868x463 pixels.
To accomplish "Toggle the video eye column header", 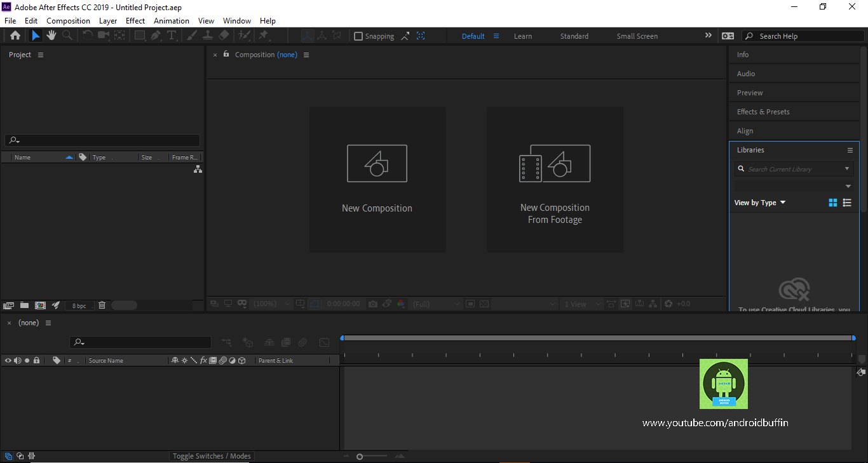I will [8, 360].
